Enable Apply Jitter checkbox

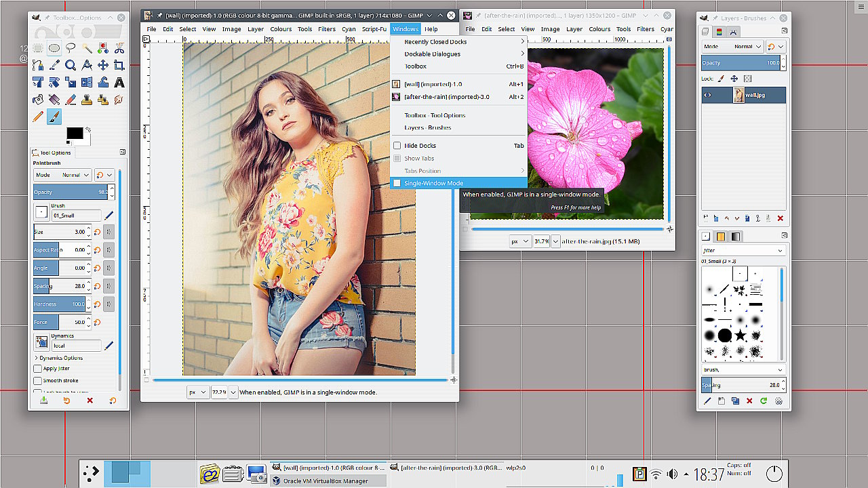(x=38, y=369)
